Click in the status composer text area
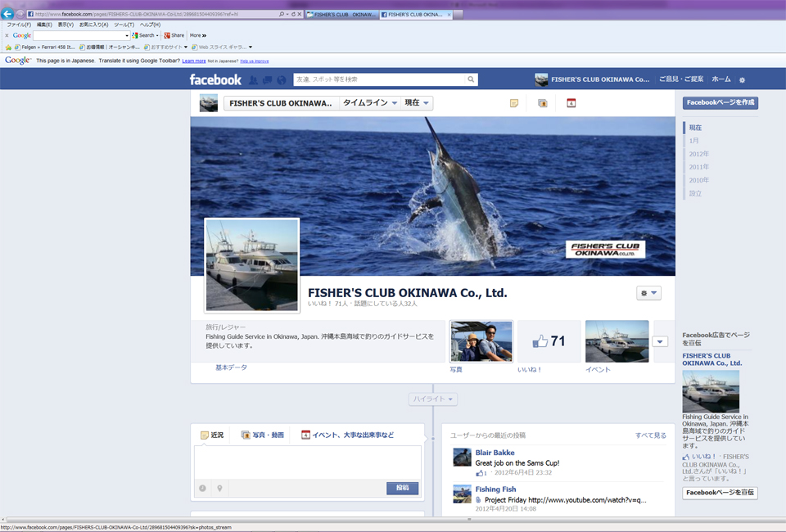 pos(307,462)
